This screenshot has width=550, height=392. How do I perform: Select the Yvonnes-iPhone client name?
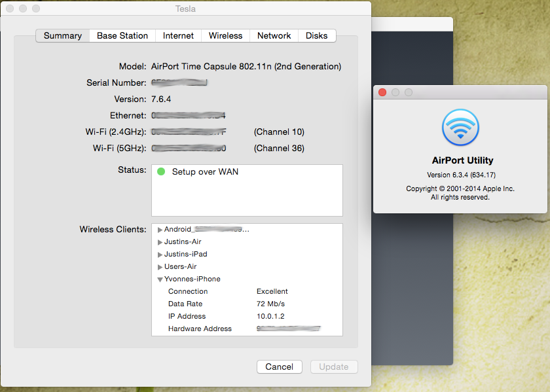(192, 279)
